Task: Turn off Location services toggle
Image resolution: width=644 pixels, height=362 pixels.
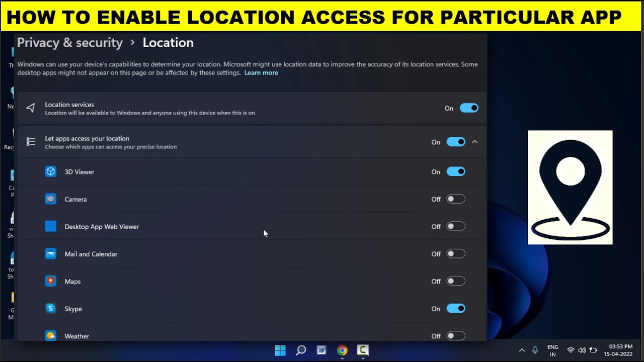Action: point(469,108)
